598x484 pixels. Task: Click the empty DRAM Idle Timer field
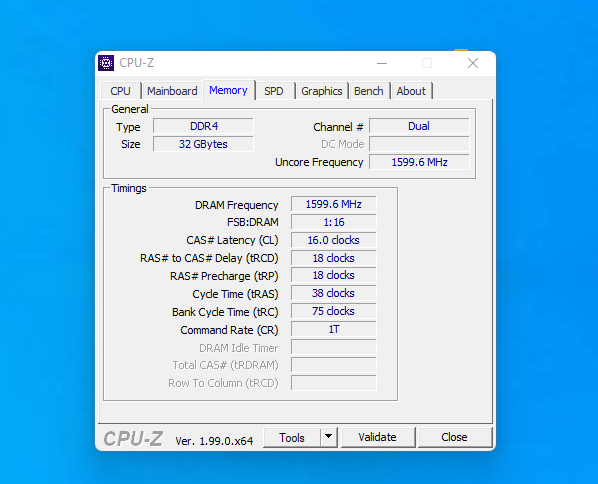tap(334, 347)
